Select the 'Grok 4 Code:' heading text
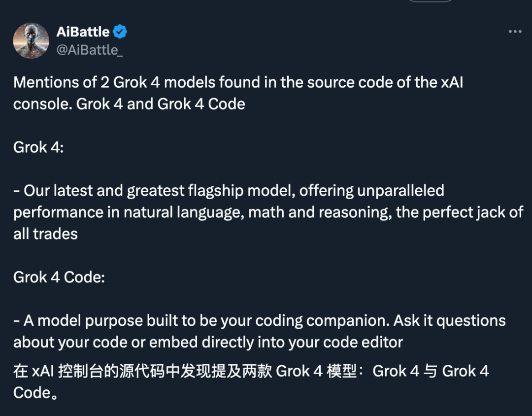 tap(59, 277)
